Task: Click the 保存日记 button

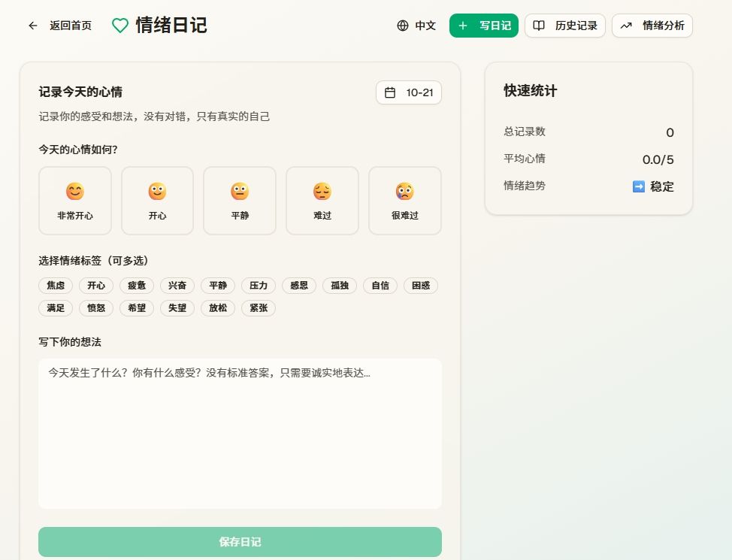Action: pyautogui.click(x=240, y=541)
